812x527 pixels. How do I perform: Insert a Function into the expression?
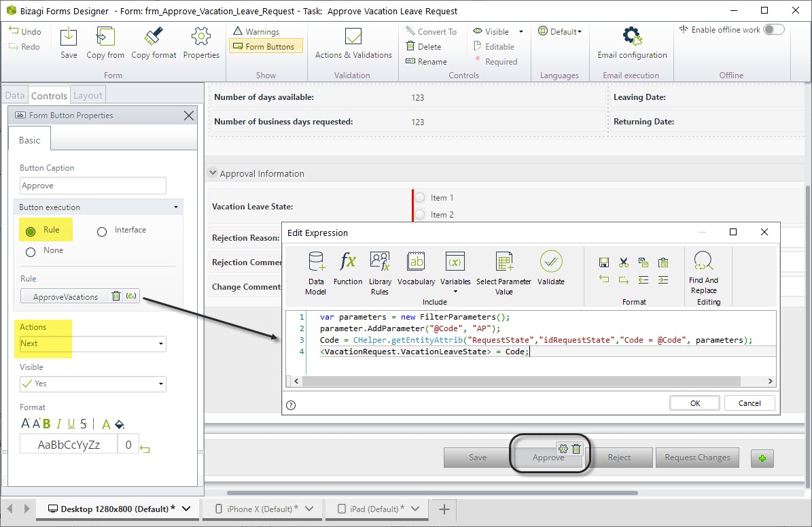coord(347,269)
